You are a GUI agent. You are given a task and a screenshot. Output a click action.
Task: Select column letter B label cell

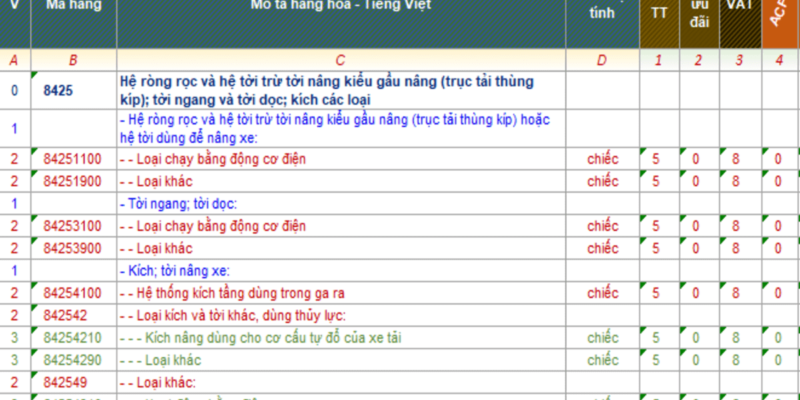coord(73,60)
